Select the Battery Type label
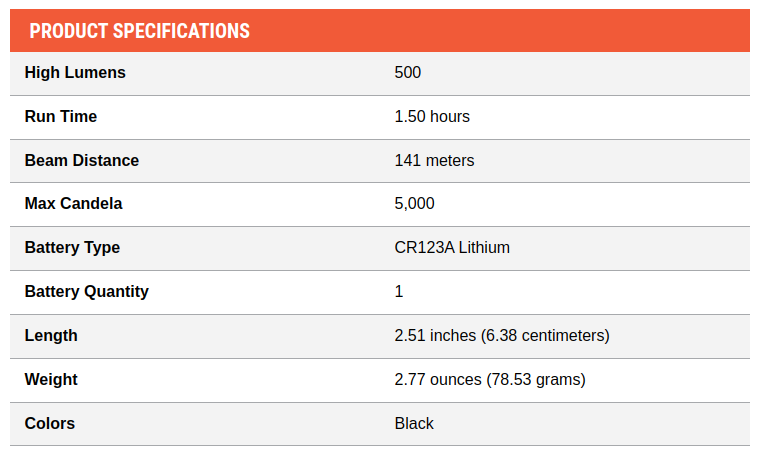This screenshot has width=757, height=452. [72, 248]
